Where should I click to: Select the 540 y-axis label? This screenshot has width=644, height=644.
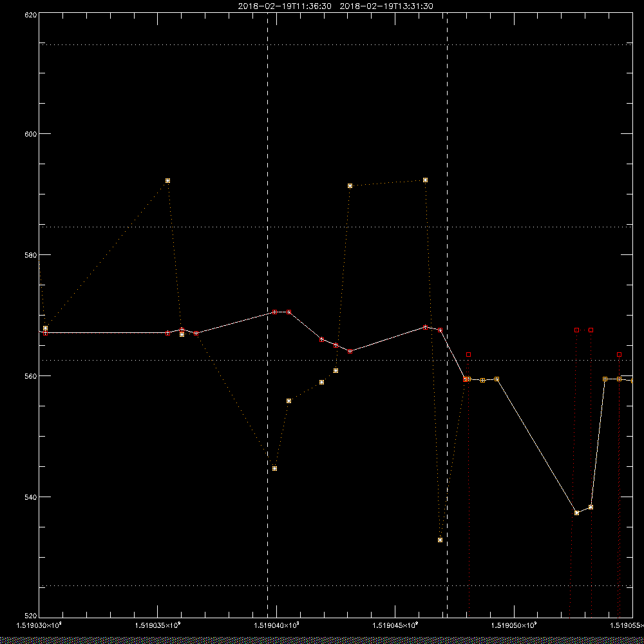31,497
